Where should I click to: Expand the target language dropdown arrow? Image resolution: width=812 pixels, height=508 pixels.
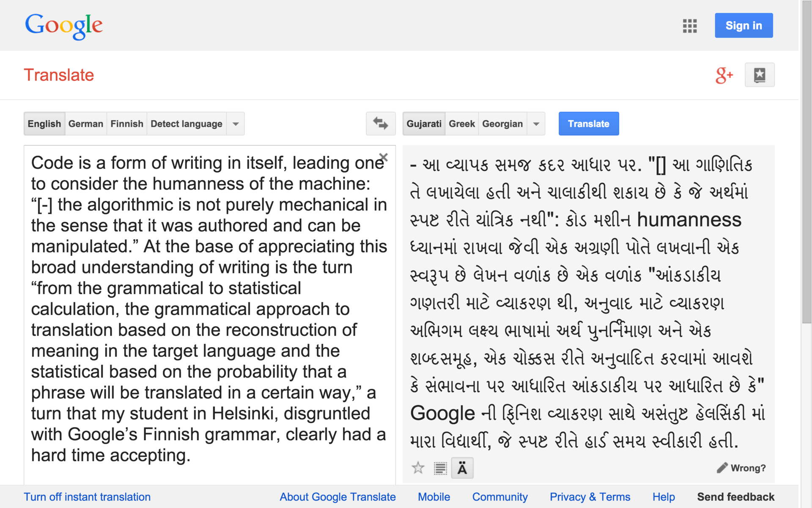coord(536,124)
